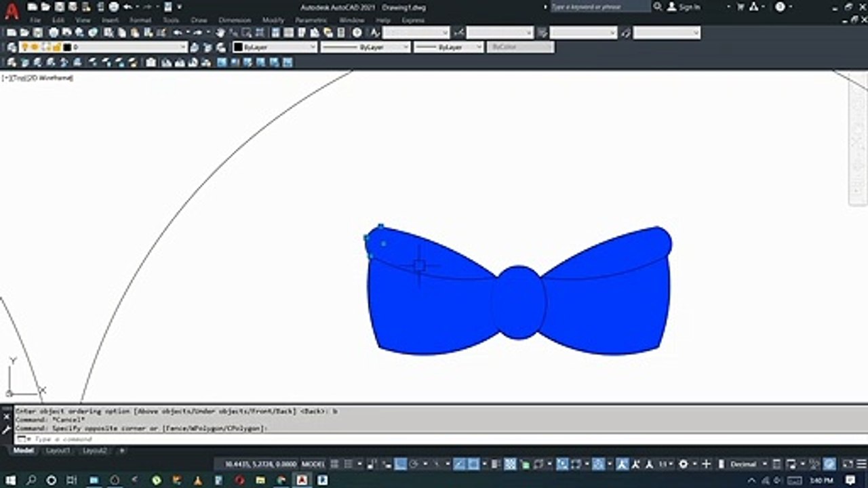Screen dimensions: 868x488
Task: Open Workspace Switching gear in status bar
Action: [684, 464]
